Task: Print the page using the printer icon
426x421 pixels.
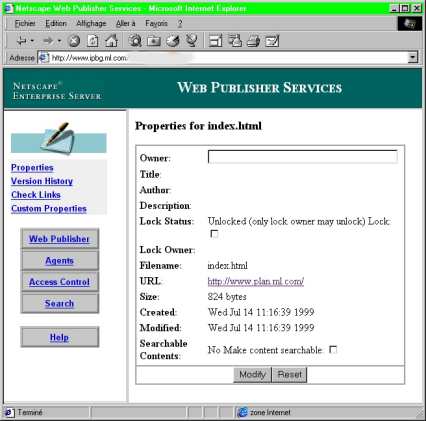Action: pos(253,41)
